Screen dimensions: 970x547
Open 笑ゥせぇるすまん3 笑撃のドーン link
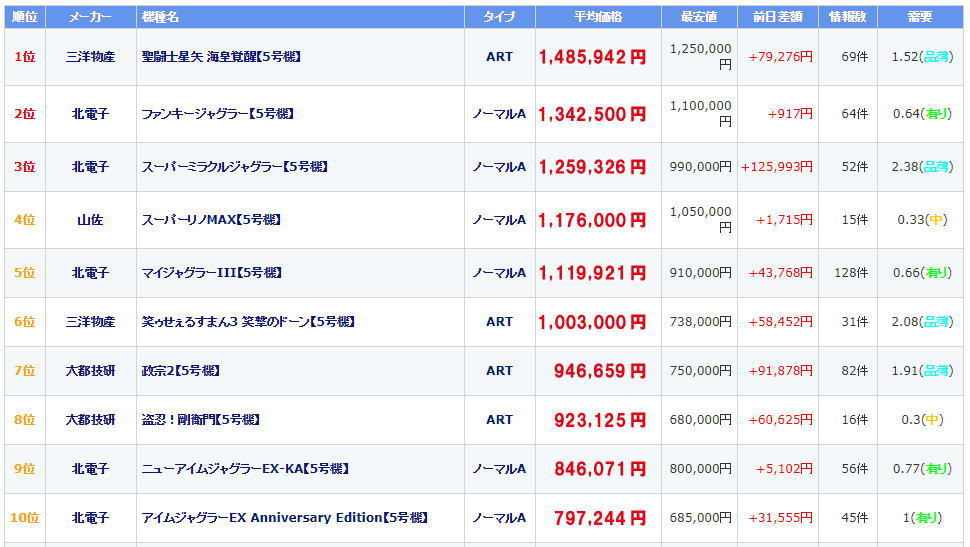point(247,322)
